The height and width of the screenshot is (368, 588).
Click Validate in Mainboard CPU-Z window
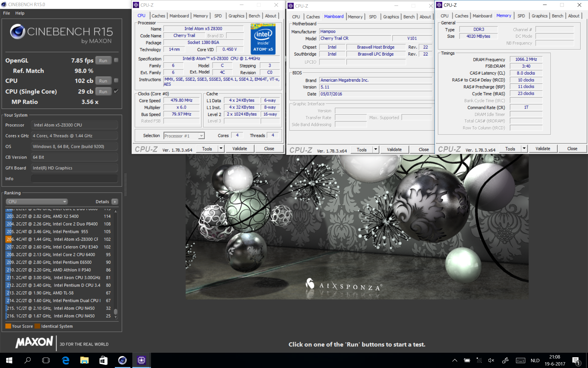(x=394, y=149)
